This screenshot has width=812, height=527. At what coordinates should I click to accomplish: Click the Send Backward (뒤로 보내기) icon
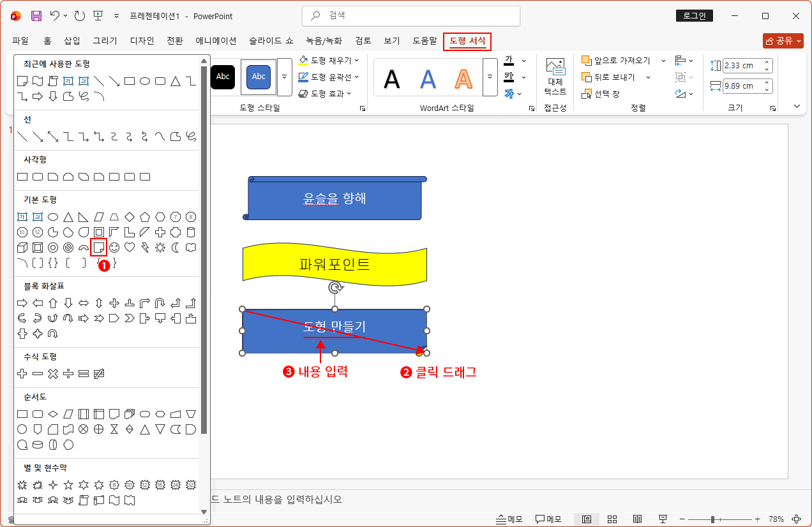tap(587, 77)
